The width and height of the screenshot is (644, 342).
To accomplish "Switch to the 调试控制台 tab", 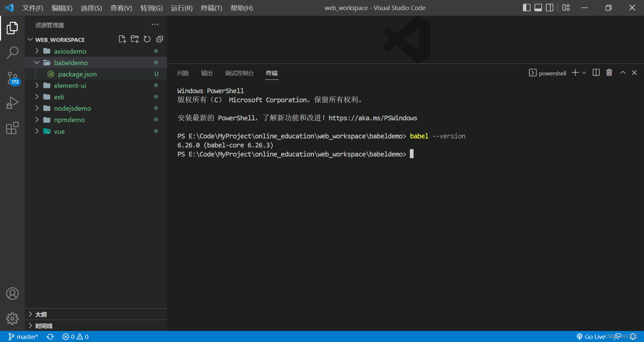I will tap(239, 73).
